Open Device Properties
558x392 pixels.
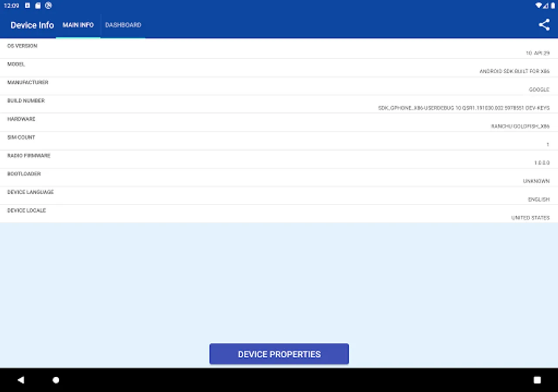coord(279,354)
